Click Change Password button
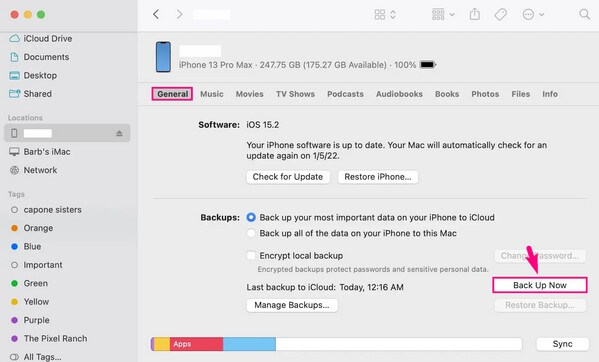The image size is (599, 362). coord(540,255)
